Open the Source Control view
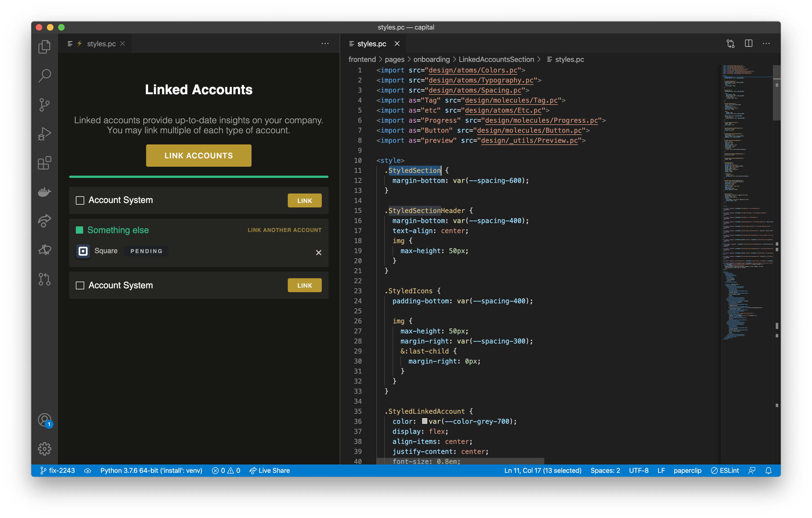 [44, 105]
